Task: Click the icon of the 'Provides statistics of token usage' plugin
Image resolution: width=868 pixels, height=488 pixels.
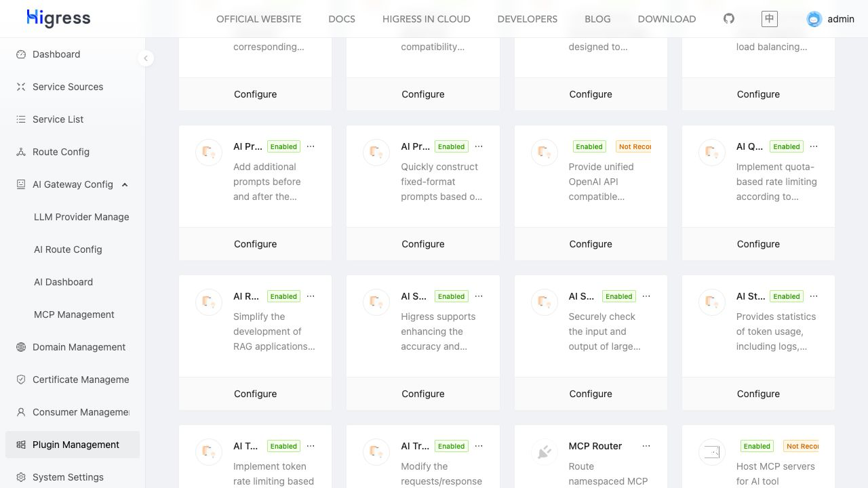Action: (712, 302)
